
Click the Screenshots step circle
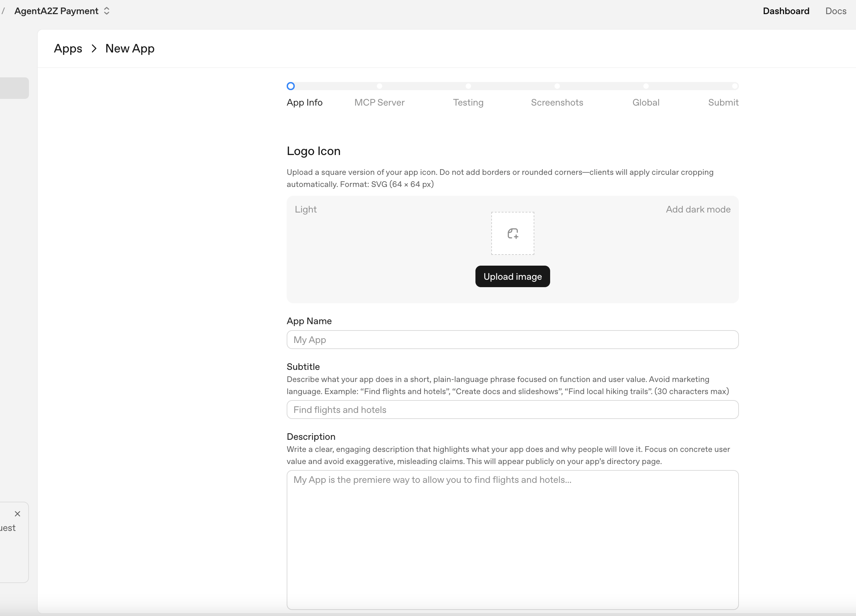(x=557, y=86)
